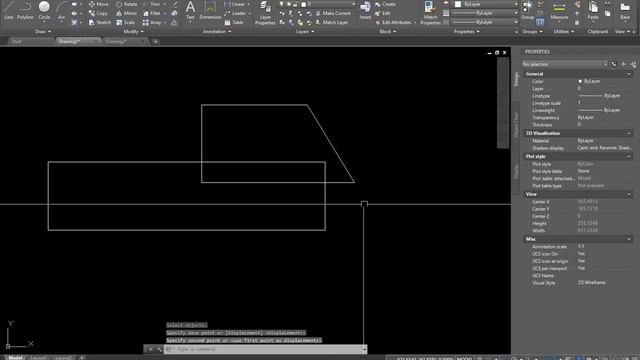Open Edit Attributes button
The image size is (640, 360).
[x=393, y=22]
